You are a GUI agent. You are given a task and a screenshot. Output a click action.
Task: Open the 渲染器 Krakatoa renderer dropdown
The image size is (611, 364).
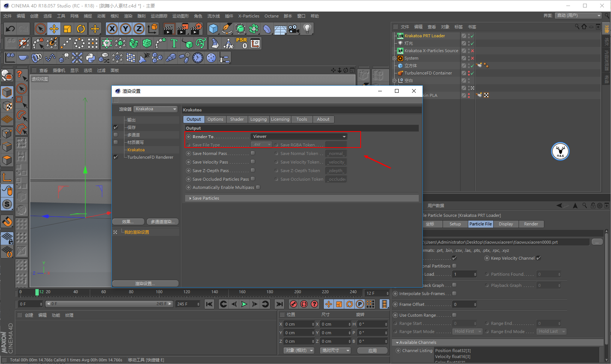click(x=156, y=109)
